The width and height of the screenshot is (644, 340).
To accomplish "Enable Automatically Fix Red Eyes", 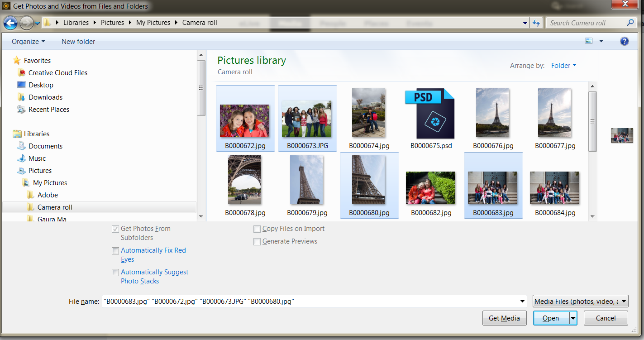I will pyautogui.click(x=115, y=251).
